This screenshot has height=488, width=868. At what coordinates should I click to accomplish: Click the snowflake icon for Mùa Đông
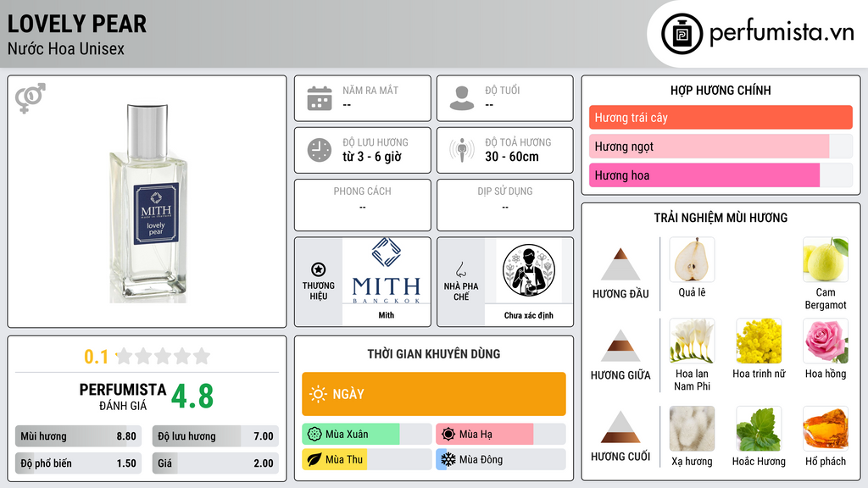(448, 460)
